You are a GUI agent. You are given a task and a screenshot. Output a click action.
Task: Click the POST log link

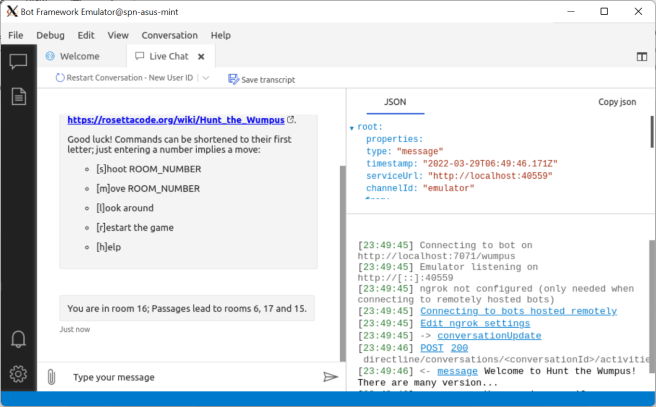tap(432, 348)
